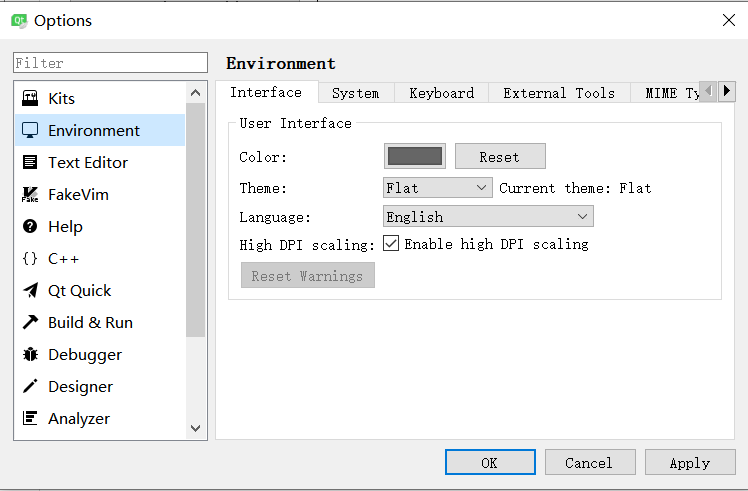Switch to the System tab

click(x=356, y=93)
